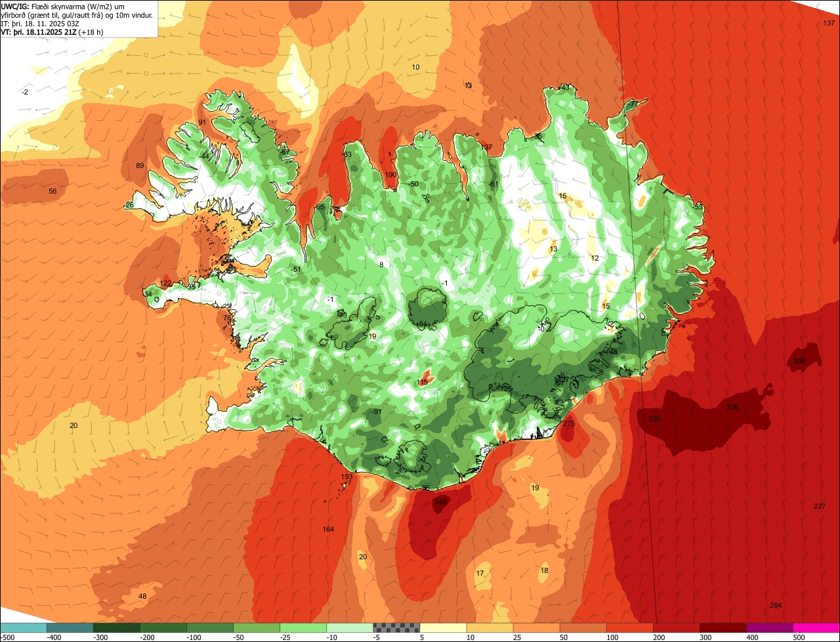Click the value 227 over the sea
840x642 pixels.
point(820,506)
